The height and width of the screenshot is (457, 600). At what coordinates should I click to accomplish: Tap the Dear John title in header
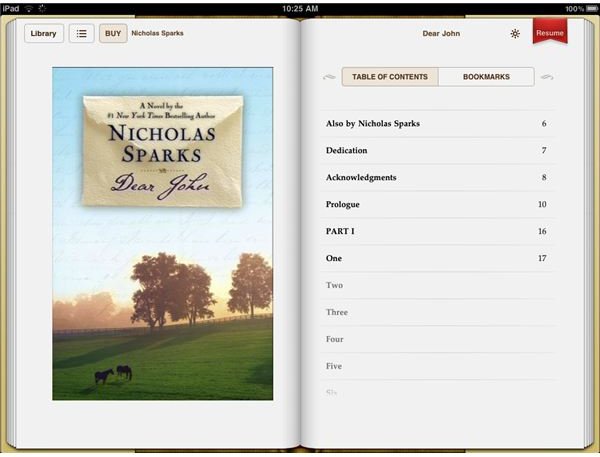tap(441, 34)
